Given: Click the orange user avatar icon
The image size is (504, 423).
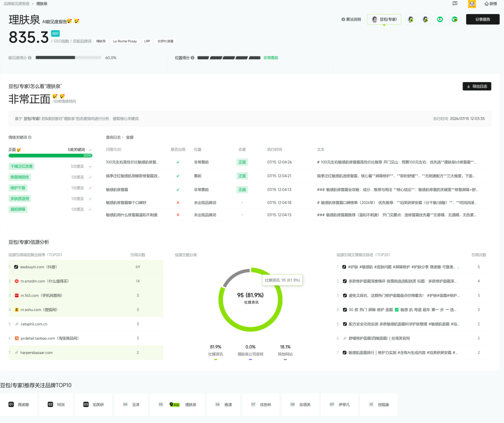Looking at the screenshot, I should (x=471, y=4).
